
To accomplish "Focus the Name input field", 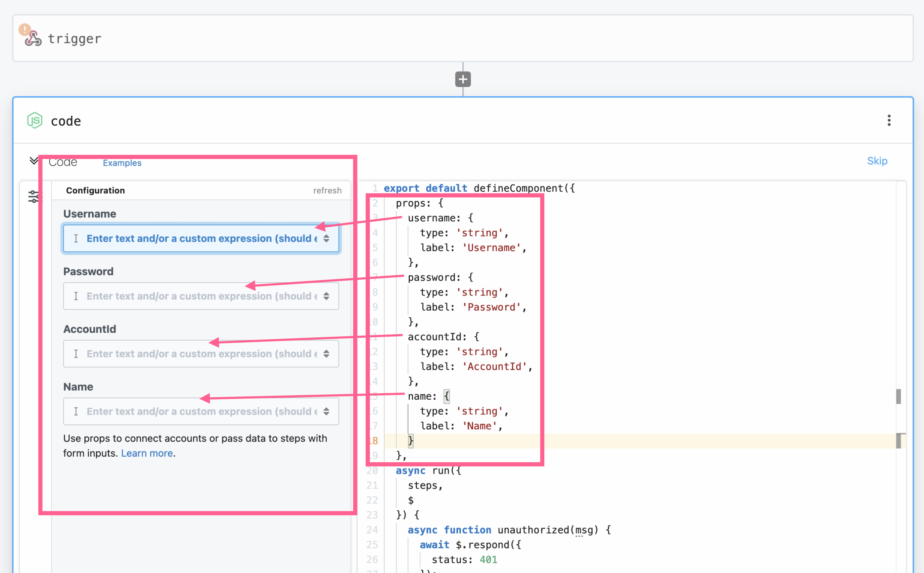I will [x=201, y=411].
